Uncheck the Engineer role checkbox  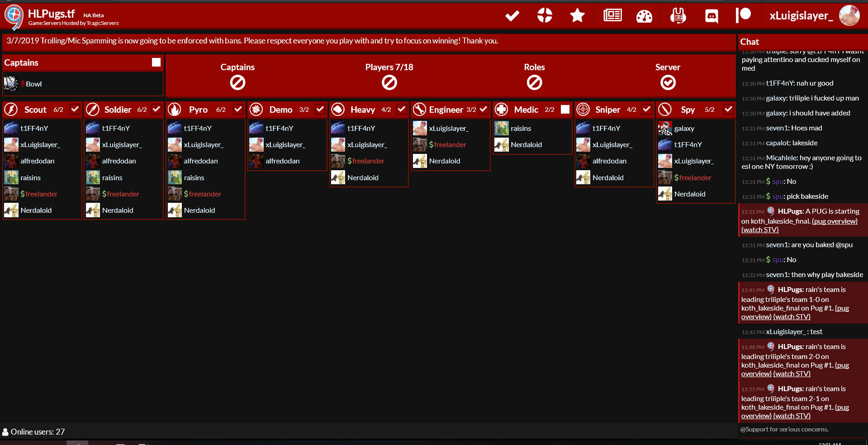[x=484, y=109]
